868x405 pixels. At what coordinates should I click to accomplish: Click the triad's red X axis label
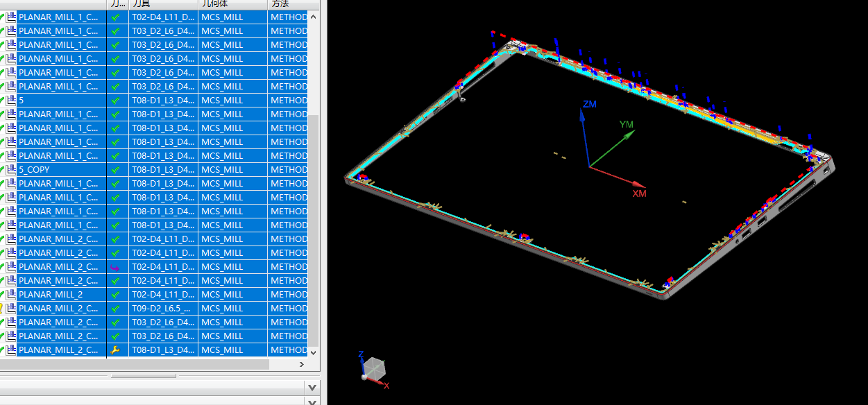[x=386, y=386]
